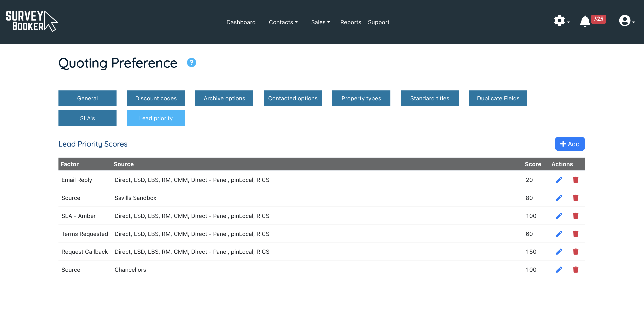Image resolution: width=644 pixels, height=310 pixels.
Task: Click the Add button
Action: pyautogui.click(x=570, y=144)
